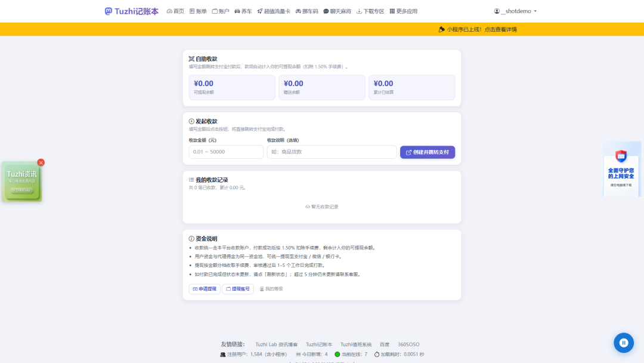Open the Tuzhi资讯 floating ad thumbnail
This screenshot has height=363, width=644.
coord(21,181)
